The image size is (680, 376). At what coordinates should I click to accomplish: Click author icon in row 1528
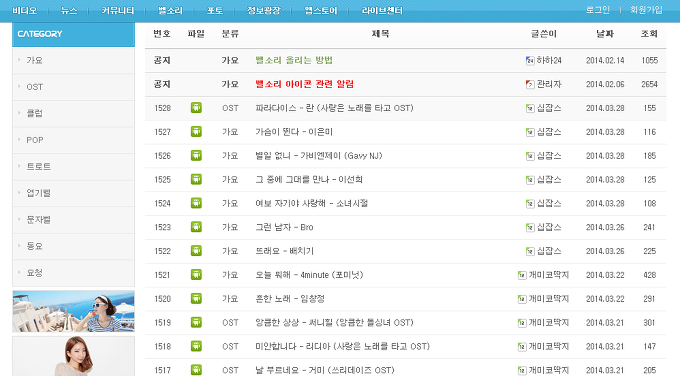click(x=530, y=108)
